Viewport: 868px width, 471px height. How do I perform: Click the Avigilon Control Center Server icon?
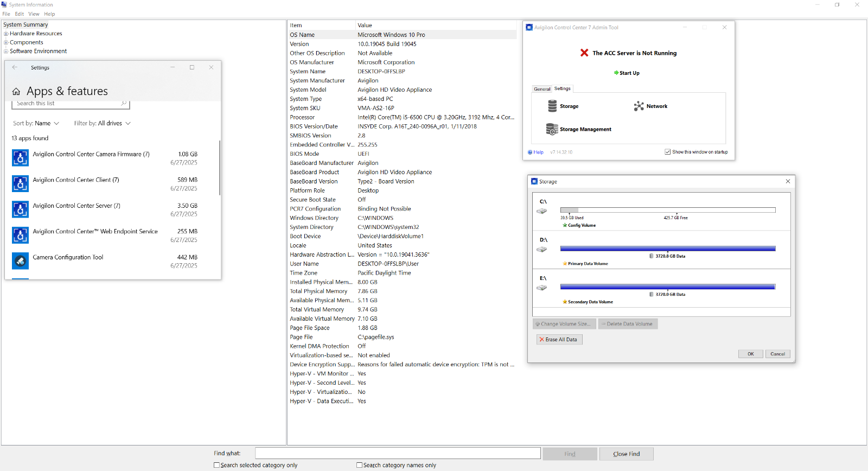21,209
